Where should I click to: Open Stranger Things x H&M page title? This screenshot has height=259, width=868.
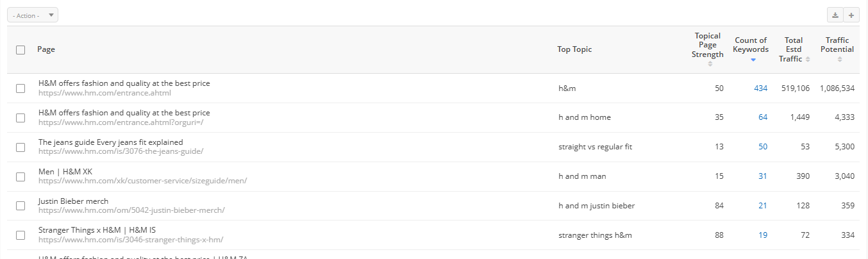97,231
